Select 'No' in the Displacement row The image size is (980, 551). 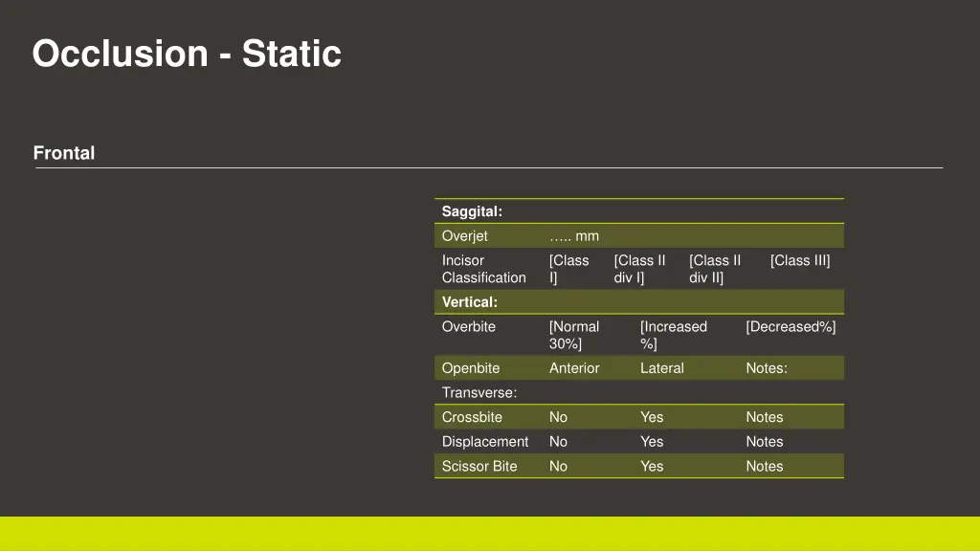pos(558,442)
